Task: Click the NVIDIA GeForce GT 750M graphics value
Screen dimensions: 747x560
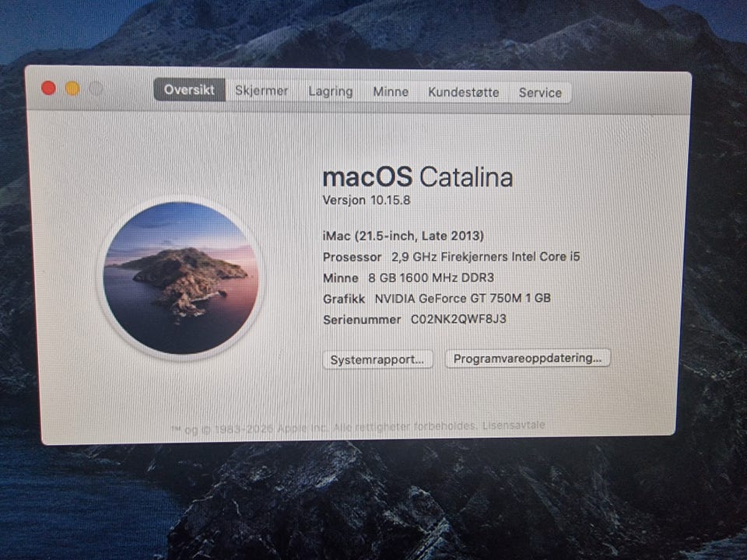Action: [x=462, y=298]
